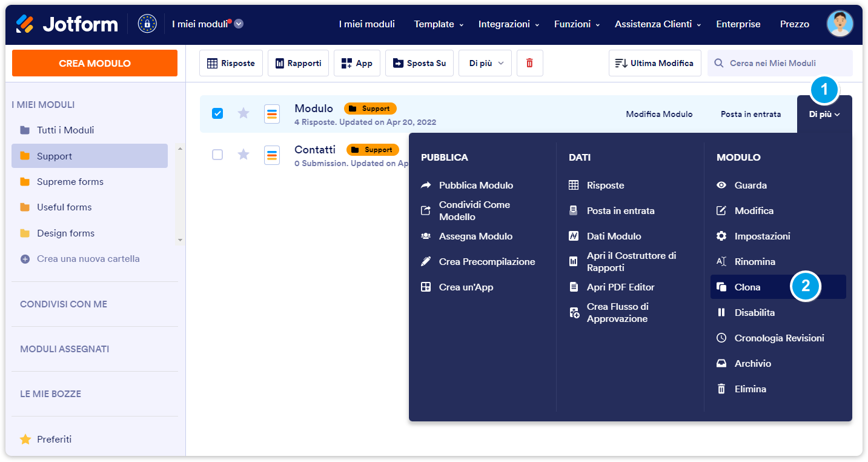Click the Preferiti star icon in sidebar
This screenshot has height=462, width=868.
[25, 439]
